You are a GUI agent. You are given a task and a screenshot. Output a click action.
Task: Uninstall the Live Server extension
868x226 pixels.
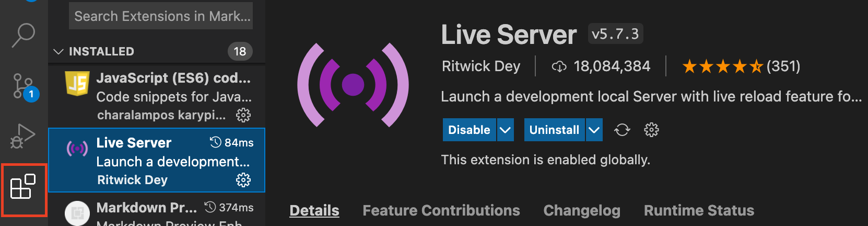(x=554, y=130)
